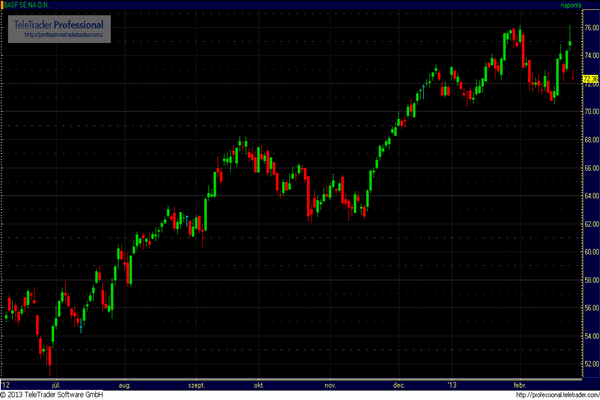Select the 'febr.' marker on the time axis
The image size is (600, 400).
click(519, 384)
